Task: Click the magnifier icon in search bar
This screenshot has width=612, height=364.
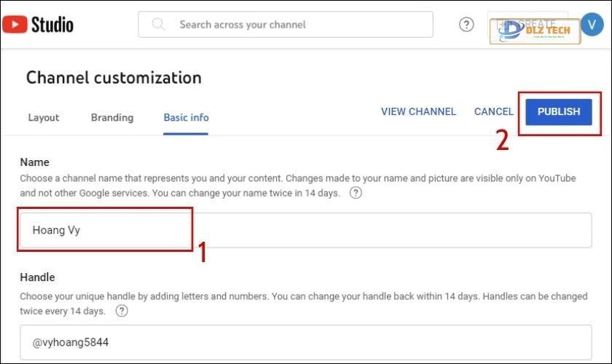Action: coord(158,24)
